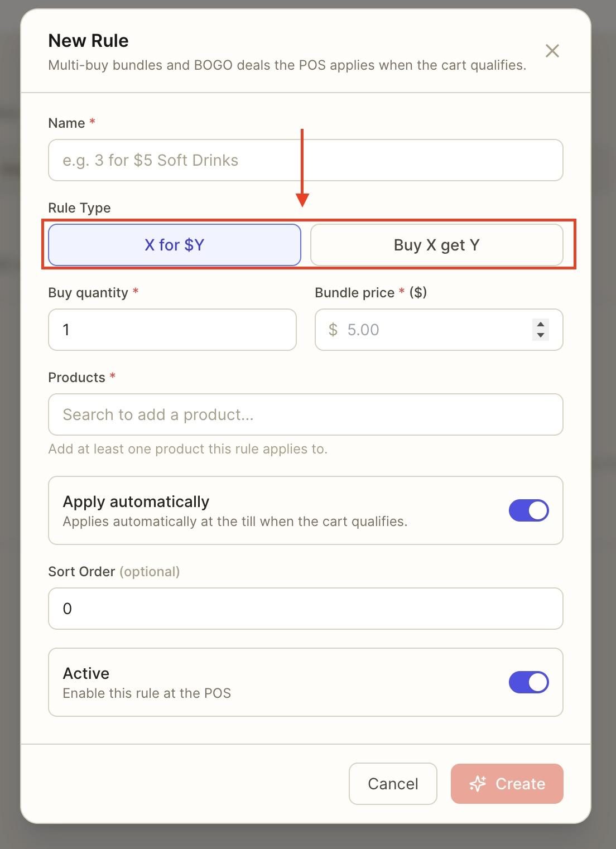The width and height of the screenshot is (616, 849).
Task: Click the Buy quantity field
Action: point(172,330)
